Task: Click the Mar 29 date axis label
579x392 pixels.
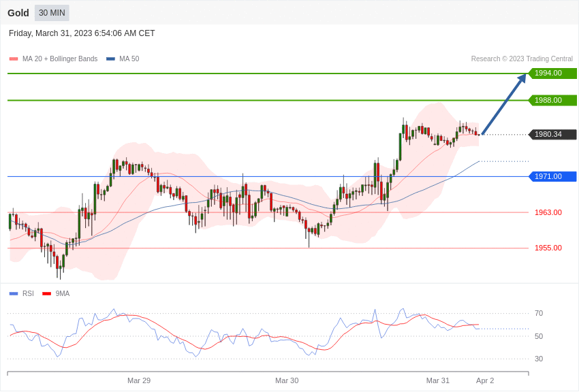Action: point(139,380)
